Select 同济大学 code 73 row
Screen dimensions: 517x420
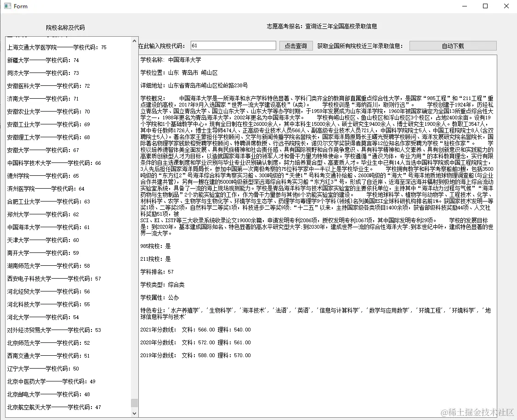(x=43, y=73)
